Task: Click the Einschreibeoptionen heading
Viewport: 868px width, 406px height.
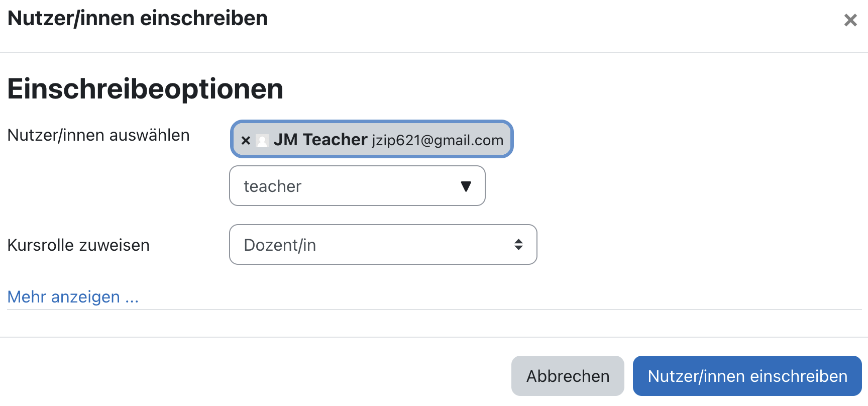Action: [145, 89]
